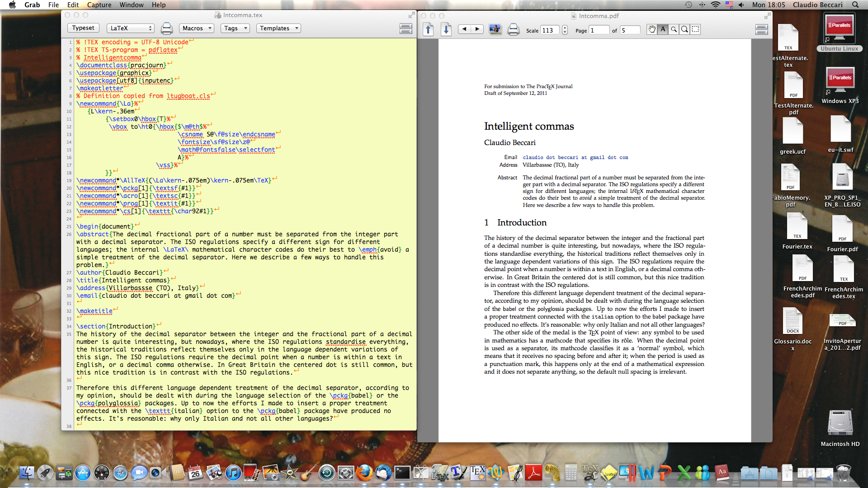The width and height of the screenshot is (868, 488).
Task: Open the Macros dropdown
Action: click(197, 28)
